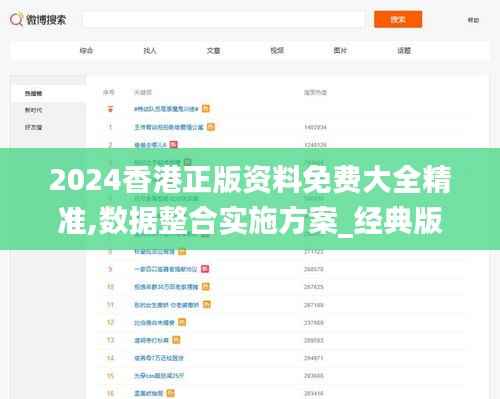Viewport: 500px width, 399px height.
Task: Switch to the 视频 tab
Action: pyautogui.click(x=277, y=51)
